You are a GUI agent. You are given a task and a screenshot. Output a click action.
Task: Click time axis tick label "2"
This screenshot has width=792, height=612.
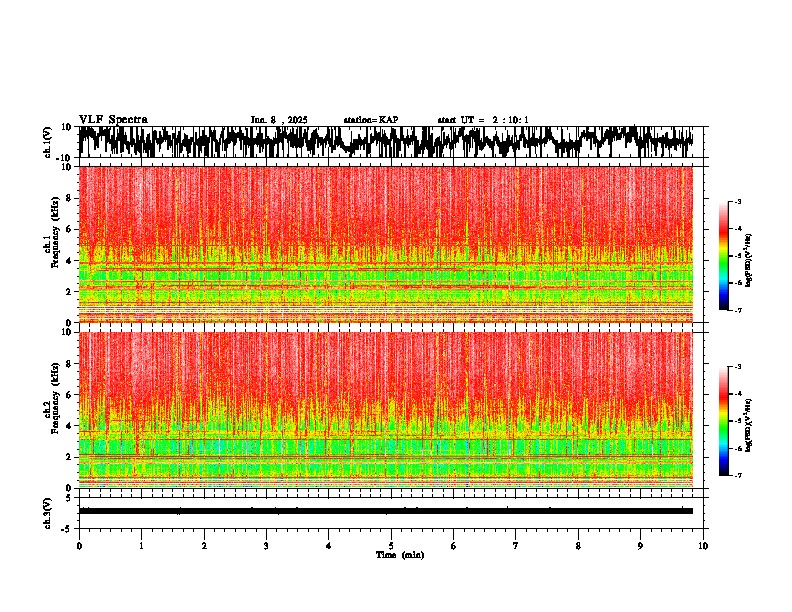[204, 546]
